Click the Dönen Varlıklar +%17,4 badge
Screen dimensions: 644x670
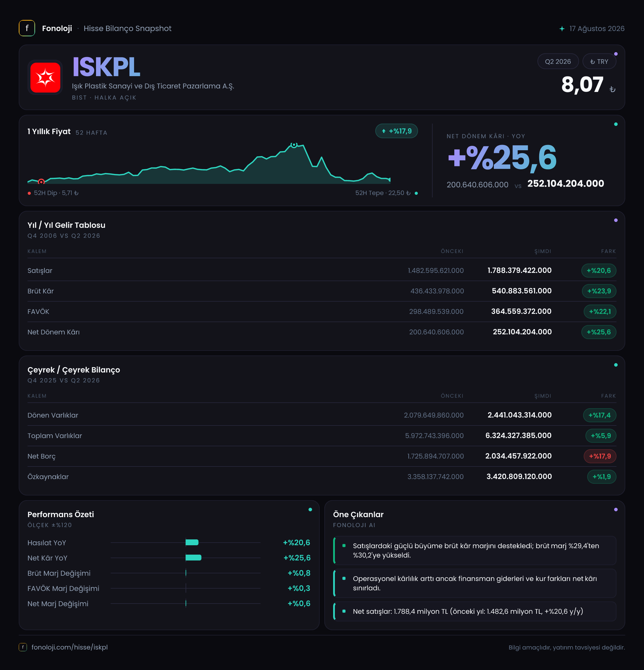click(600, 415)
